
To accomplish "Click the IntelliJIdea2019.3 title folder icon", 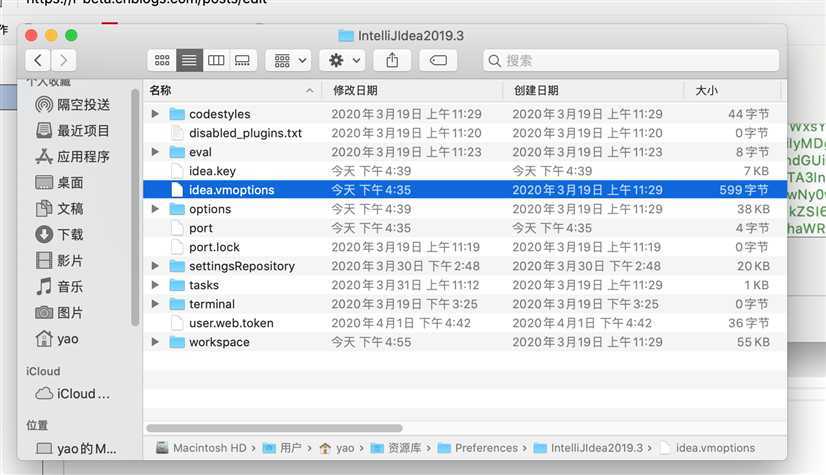I will pyautogui.click(x=346, y=36).
